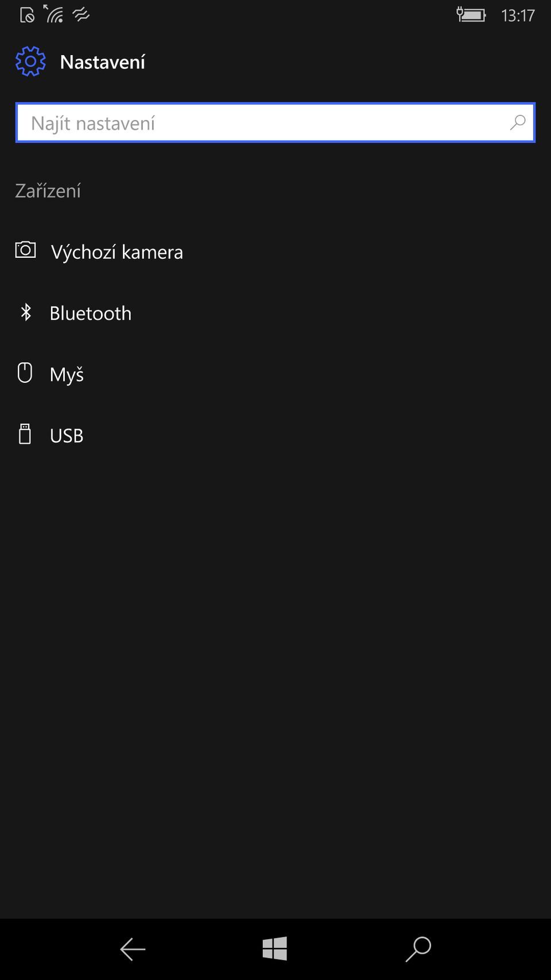
Task: Tap the search button in the navigation bar
Action: coord(418,949)
